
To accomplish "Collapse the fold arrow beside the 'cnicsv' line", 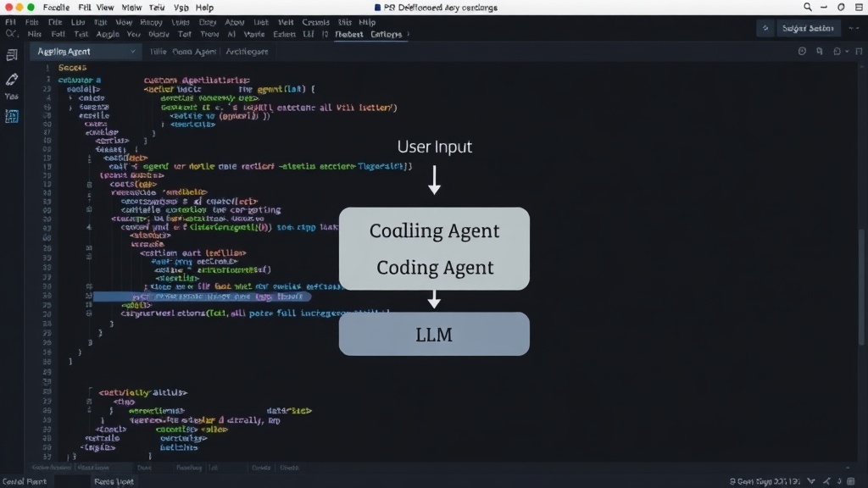I will point(71,98).
